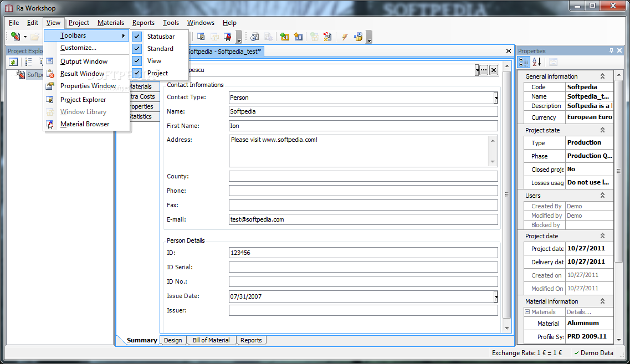630x364 pixels.
Task: Click the Material Browser toolbar icon
Action: click(227, 37)
